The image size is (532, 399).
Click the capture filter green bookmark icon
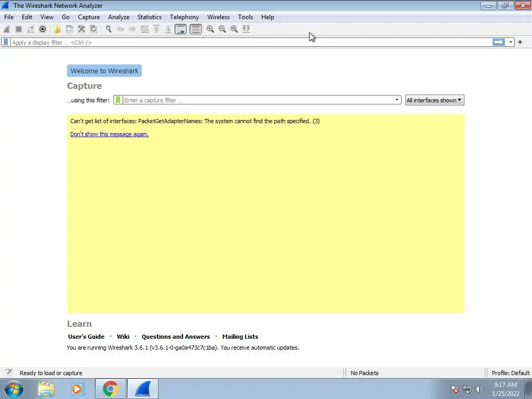click(x=118, y=100)
